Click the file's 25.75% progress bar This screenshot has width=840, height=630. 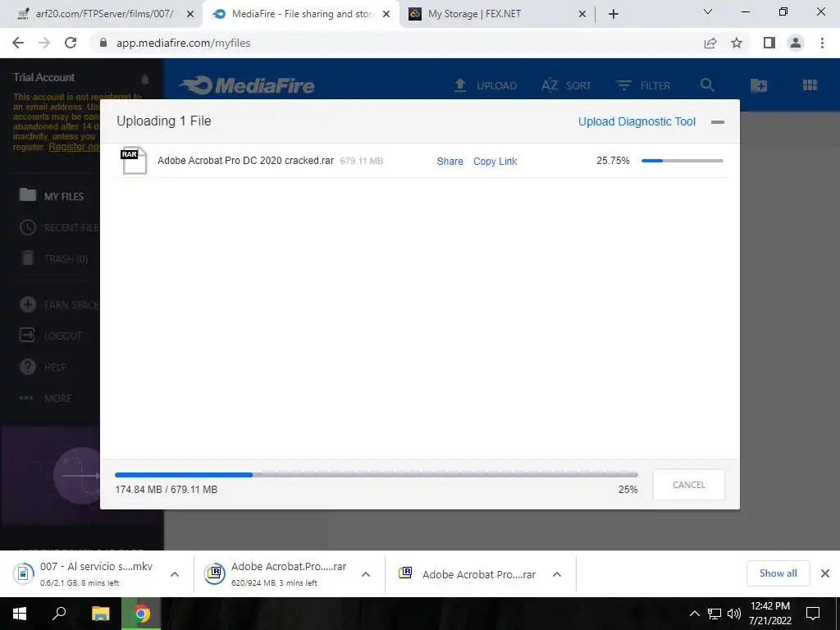click(682, 161)
